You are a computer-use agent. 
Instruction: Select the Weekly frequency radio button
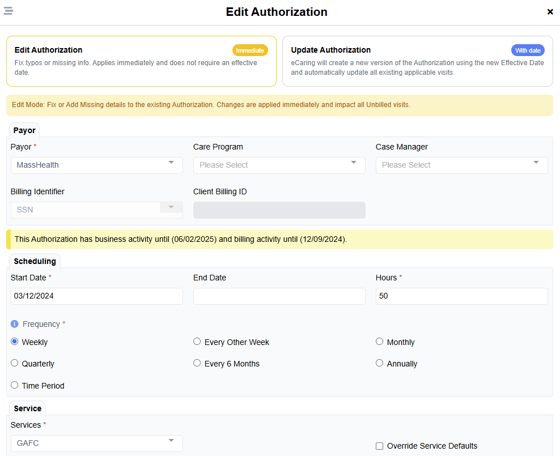pyautogui.click(x=14, y=341)
